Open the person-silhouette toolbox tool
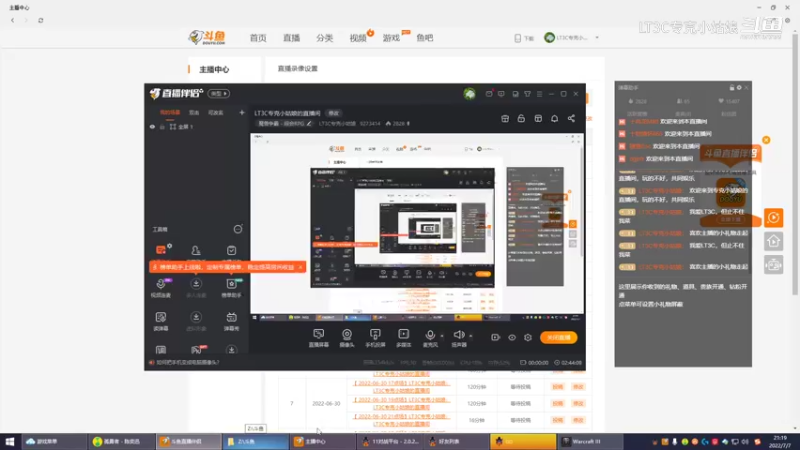Image resolution: width=800 pixels, height=450 pixels. [196, 250]
